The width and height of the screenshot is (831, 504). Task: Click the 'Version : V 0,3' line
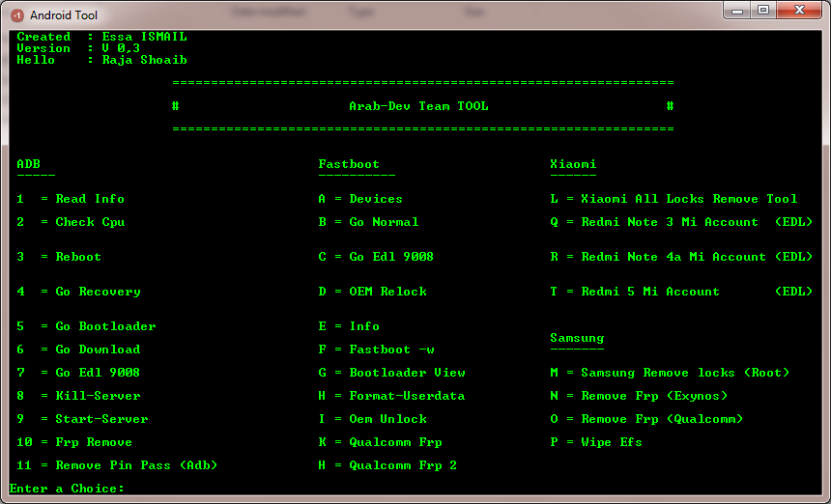pyautogui.click(x=78, y=48)
